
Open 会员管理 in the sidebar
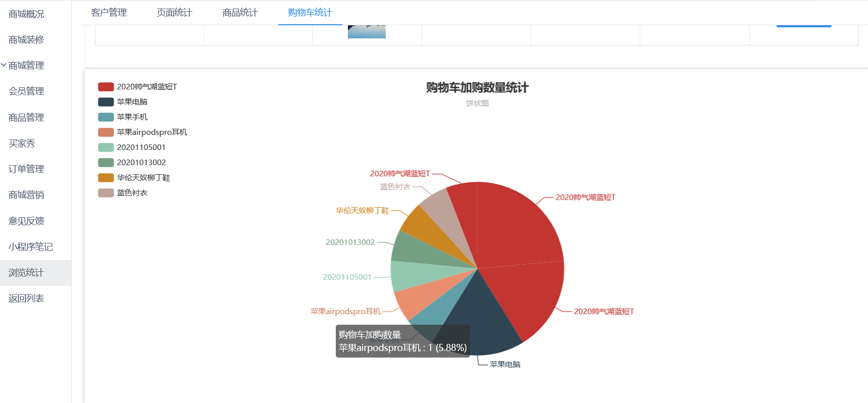pos(26,91)
